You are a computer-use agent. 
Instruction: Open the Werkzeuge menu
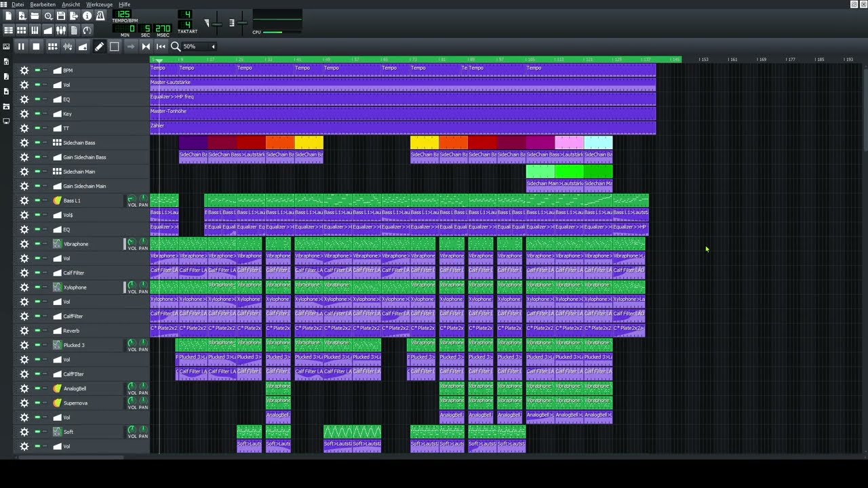coord(99,4)
